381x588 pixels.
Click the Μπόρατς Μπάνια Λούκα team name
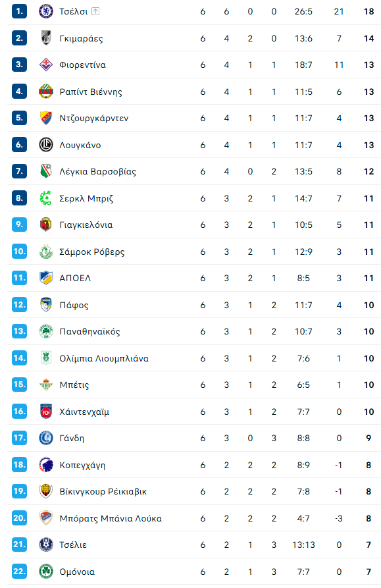click(111, 518)
